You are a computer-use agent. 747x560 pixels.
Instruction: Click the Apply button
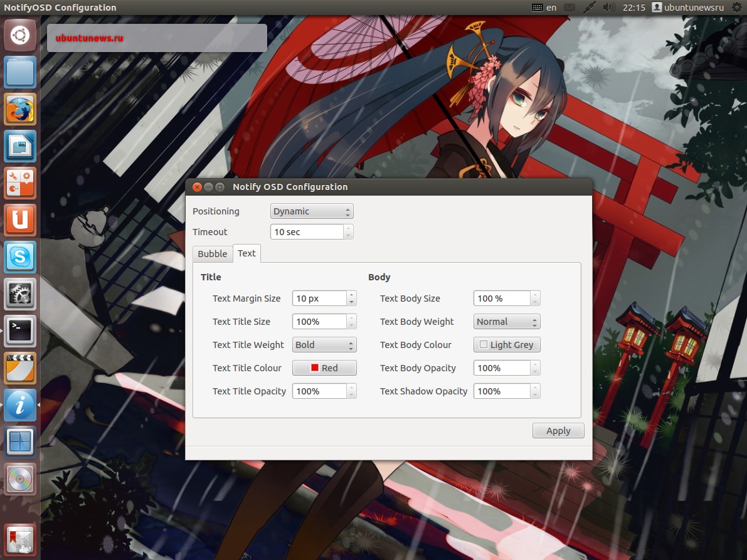click(x=558, y=430)
